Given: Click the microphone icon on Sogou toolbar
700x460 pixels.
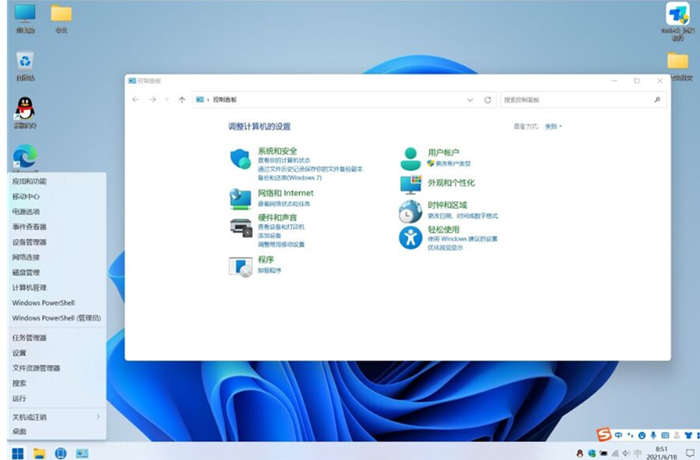Looking at the screenshot, I should point(653,435).
